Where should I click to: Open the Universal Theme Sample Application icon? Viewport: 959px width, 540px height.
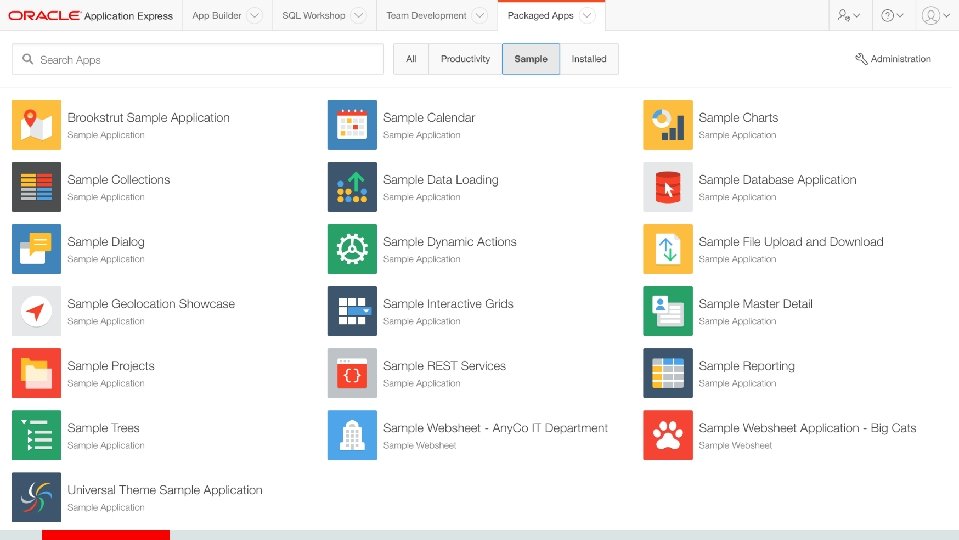(36, 497)
